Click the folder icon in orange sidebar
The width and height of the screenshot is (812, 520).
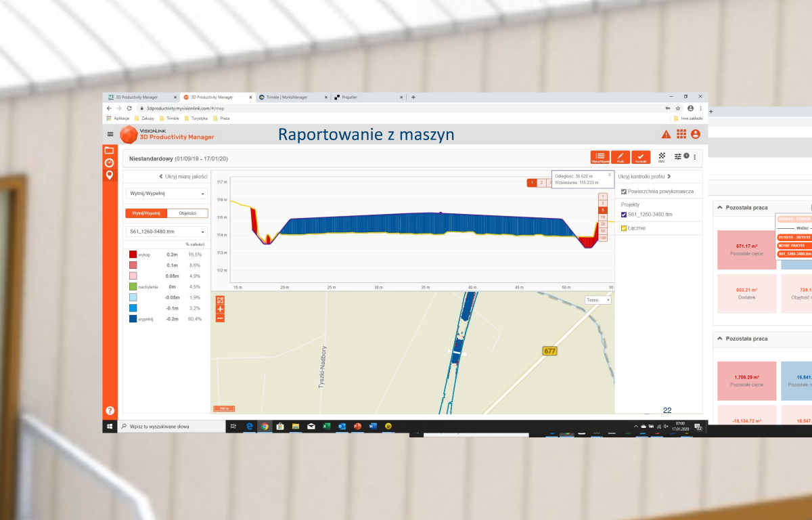[109, 150]
